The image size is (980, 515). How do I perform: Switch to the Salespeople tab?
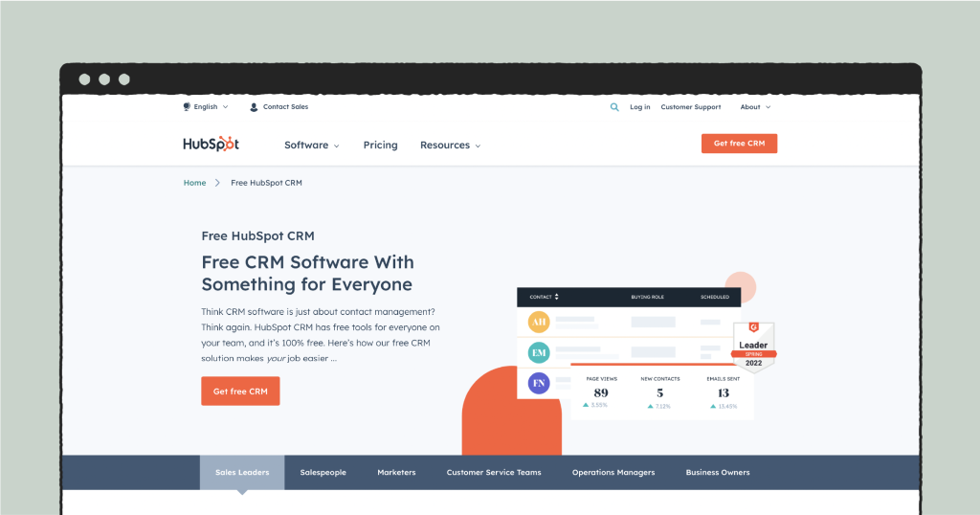click(x=323, y=473)
